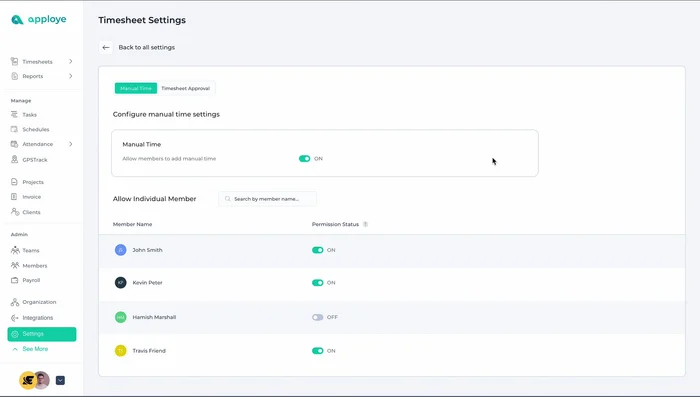Toggle Kevin Peter's permission switch
700x397 pixels.
317,283
